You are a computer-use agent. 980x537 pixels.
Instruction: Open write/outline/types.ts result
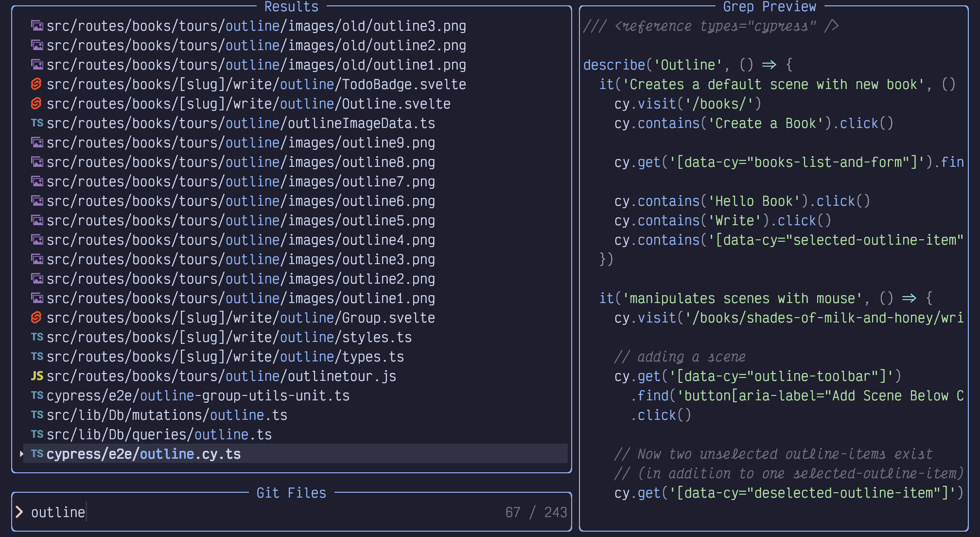coord(225,357)
